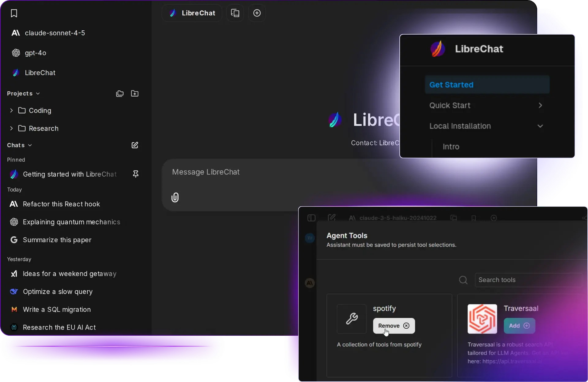Click the OpenAI icon beside Explaining quantum mechanics
Screen dimensions: 588x382
click(x=14, y=222)
